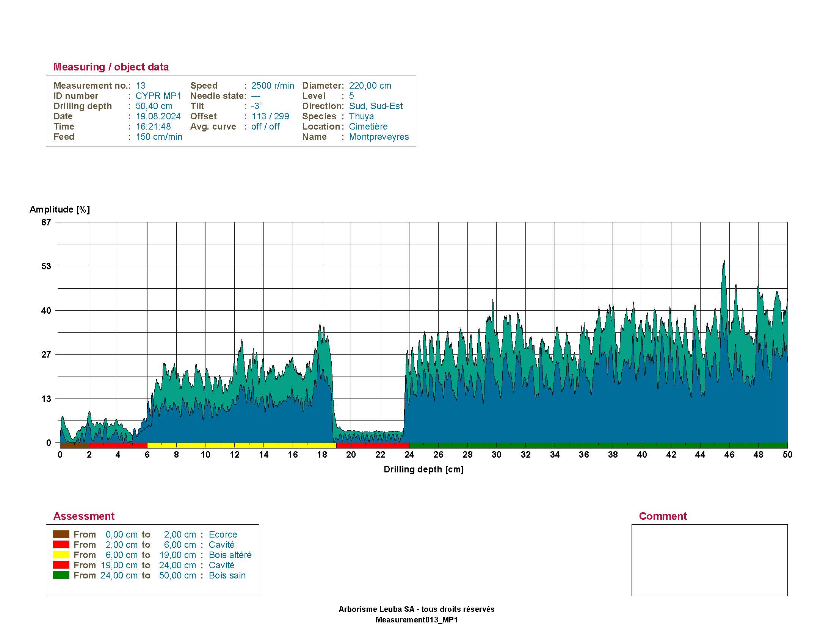Click the 'Measurement no.' label
834x644 pixels.
coord(91,86)
